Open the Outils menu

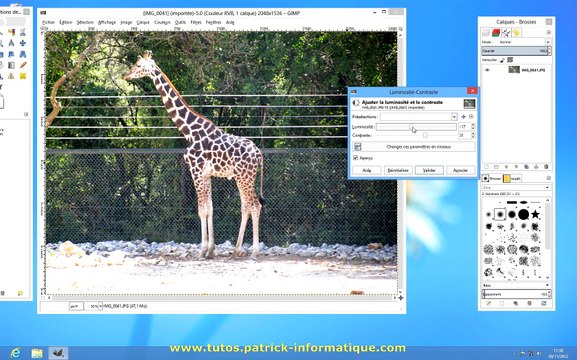tap(180, 22)
